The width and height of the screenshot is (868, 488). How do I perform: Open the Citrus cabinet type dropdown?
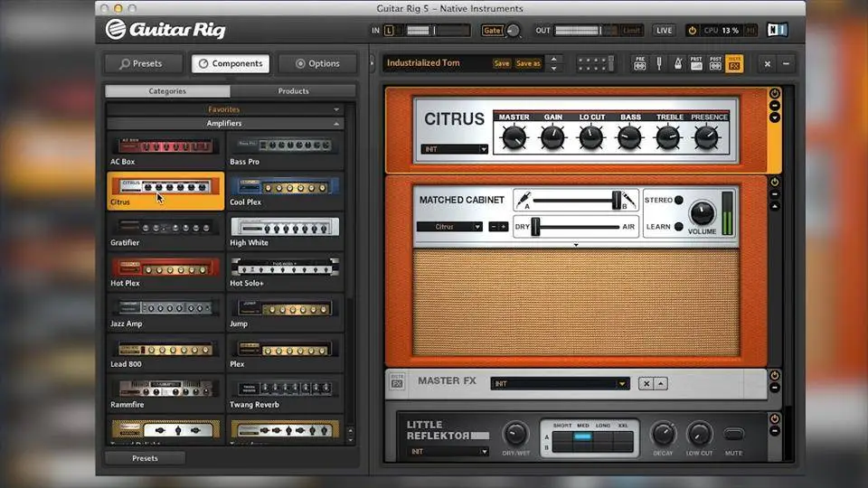[x=449, y=227]
